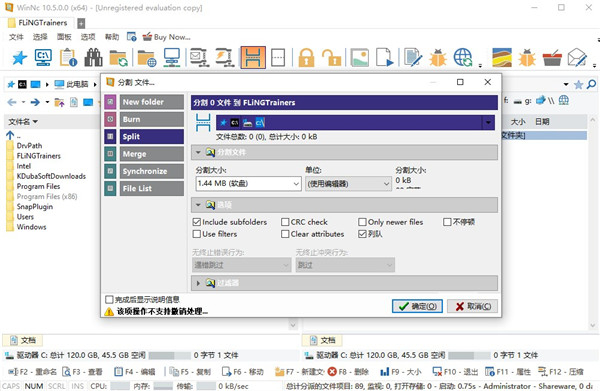
Task: Enable the Only newer files checkbox
Action: [x=362, y=222]
